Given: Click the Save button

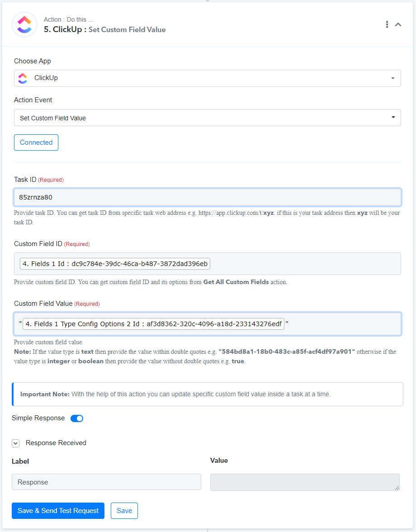Looking at the screenshot, I should pyautogui.click(x=124, y=511).
